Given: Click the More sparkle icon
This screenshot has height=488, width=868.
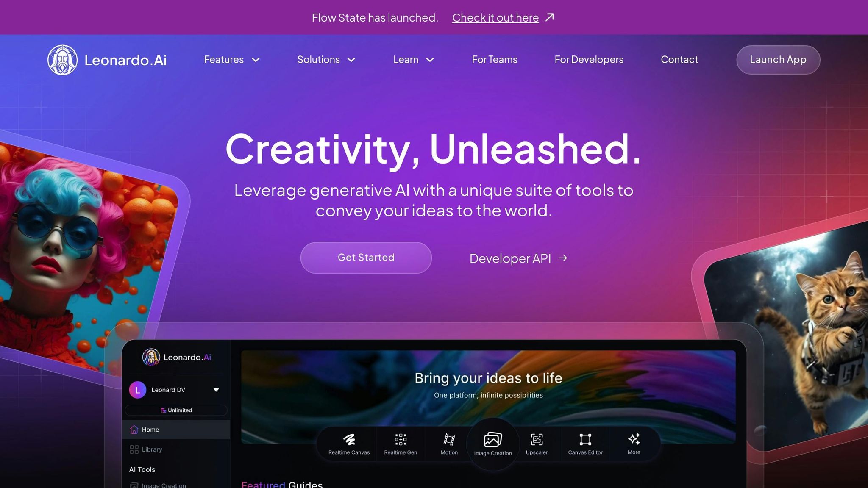Looking at the screenshot, I should pos(634,439).
